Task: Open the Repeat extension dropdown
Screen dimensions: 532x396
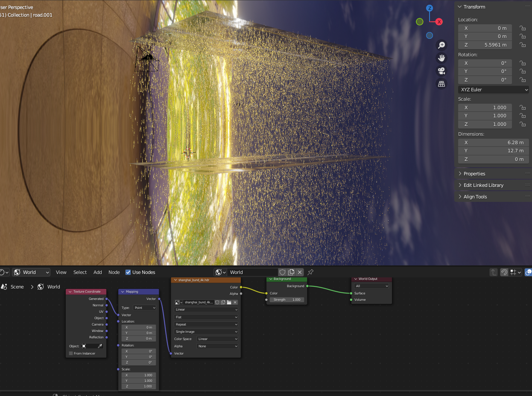Action: pos(206,324)
